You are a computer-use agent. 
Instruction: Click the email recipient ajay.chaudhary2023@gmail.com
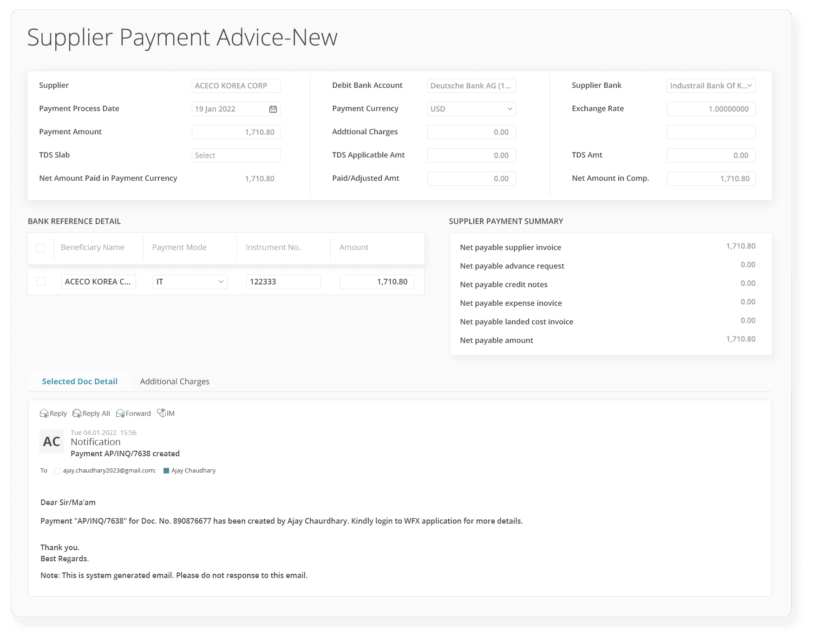point(109,471)
